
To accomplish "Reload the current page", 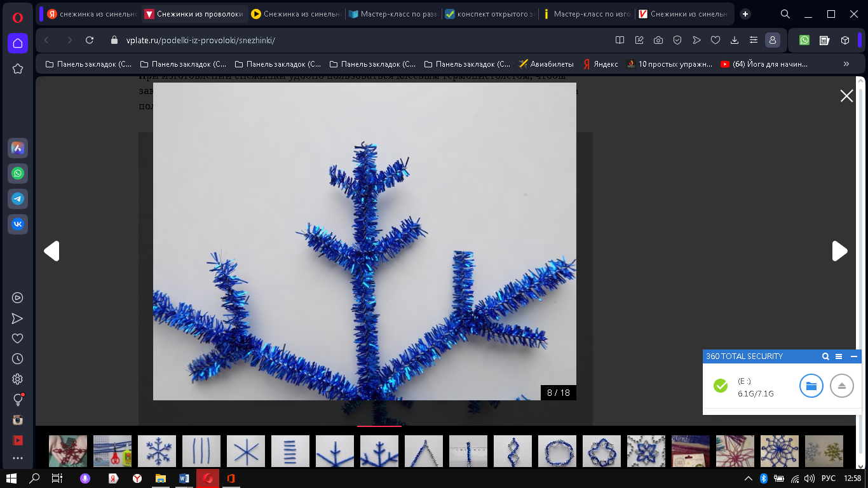I will tap(90, 40).
